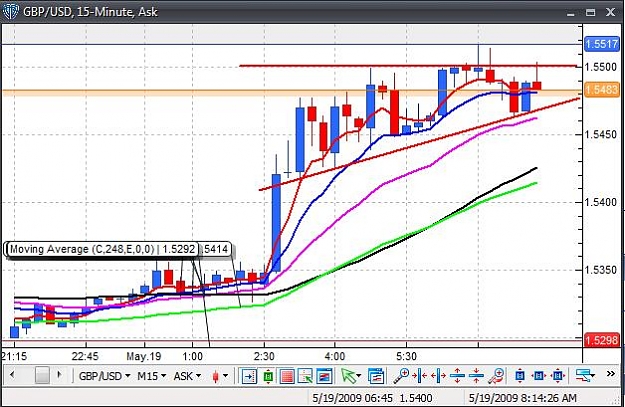The width and height of the screenshot is (625, 407).
Task: Click the horizontal fit chart icon
Action: [539, 376]
